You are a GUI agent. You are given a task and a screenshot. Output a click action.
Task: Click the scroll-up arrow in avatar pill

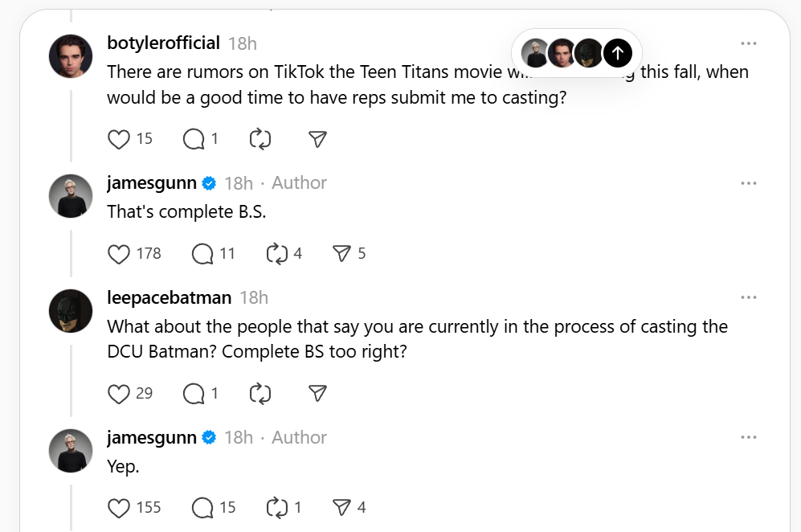(617, 53)
